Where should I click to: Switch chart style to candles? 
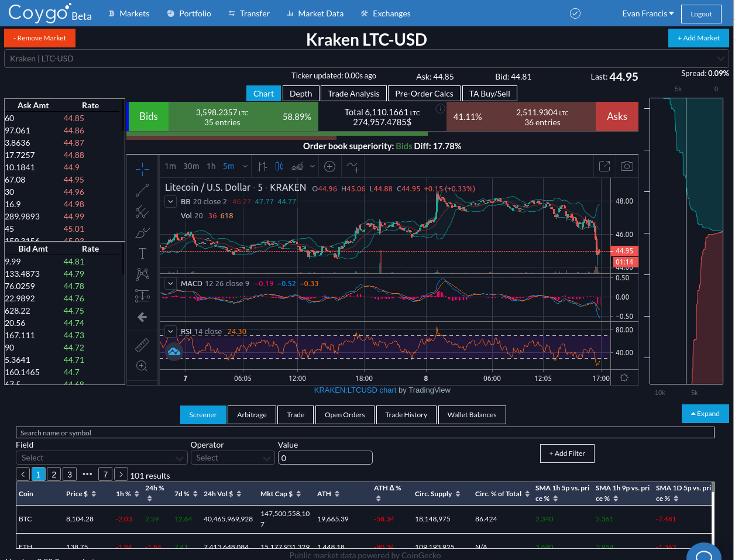click(x=280, y=166)
